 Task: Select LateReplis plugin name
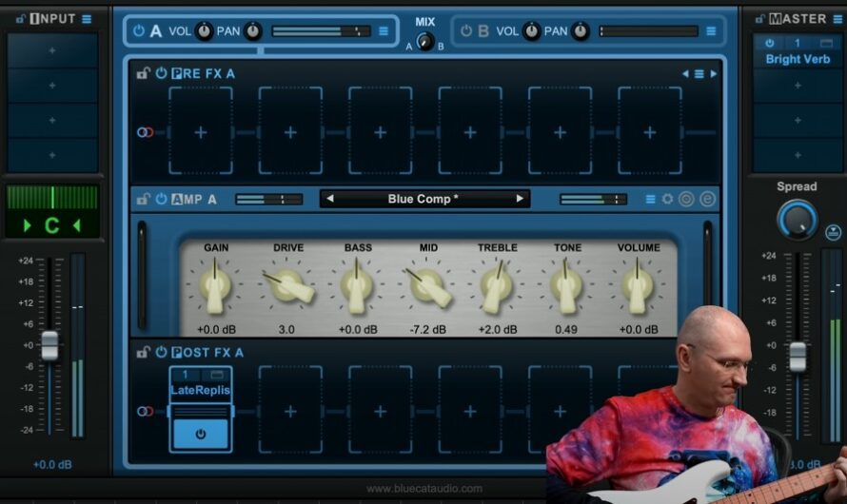point(201,390)
